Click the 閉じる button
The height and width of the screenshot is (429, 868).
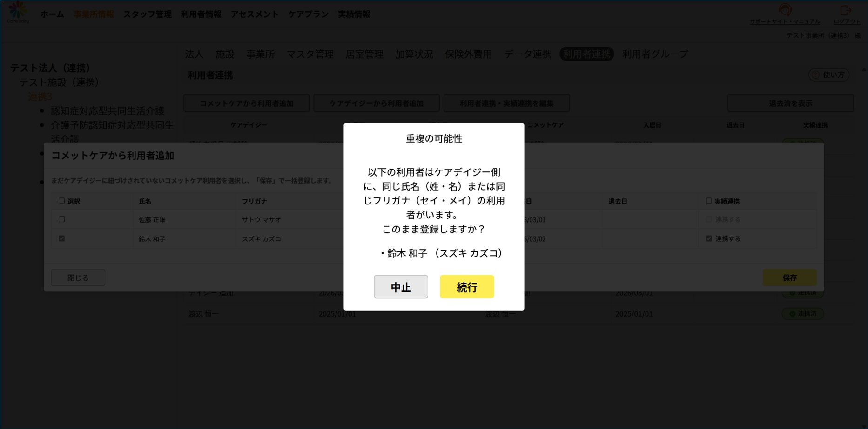coord(78,278)
